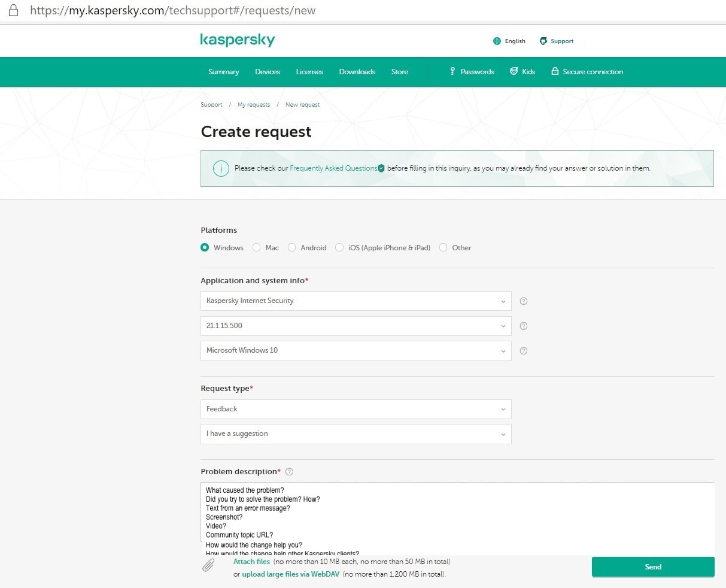The image size is (726, 588).
Task: Select the Other platform radio button
Action: coord(444,247)
